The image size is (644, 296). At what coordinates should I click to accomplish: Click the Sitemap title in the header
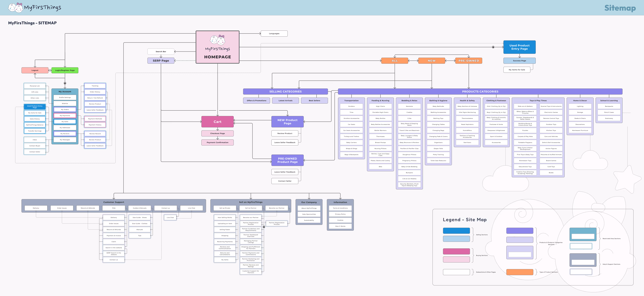[620, 8]
